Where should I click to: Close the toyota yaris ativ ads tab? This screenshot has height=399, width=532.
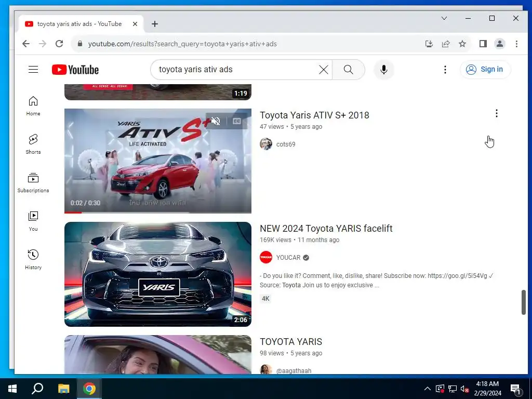pyautogui.click(x=135, y=24)
